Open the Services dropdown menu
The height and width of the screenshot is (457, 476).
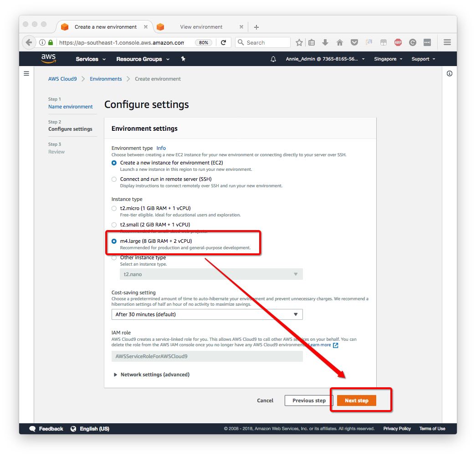[91, 59]
